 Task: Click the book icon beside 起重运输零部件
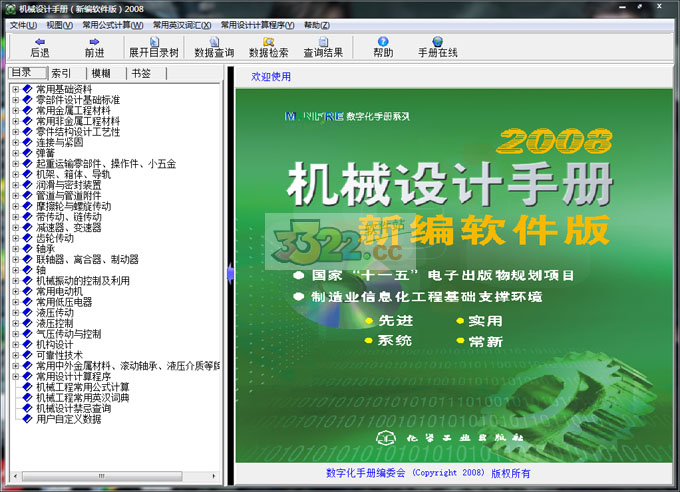(x=27, y=164)
